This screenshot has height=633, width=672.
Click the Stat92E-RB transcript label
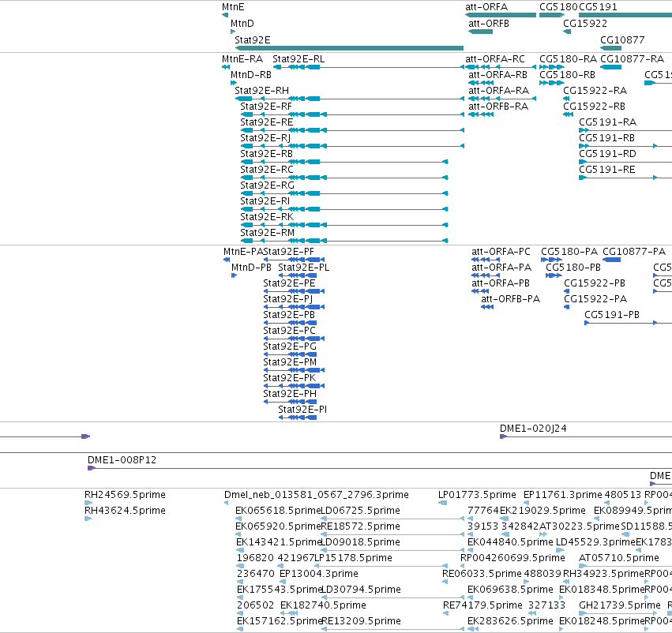266,154
